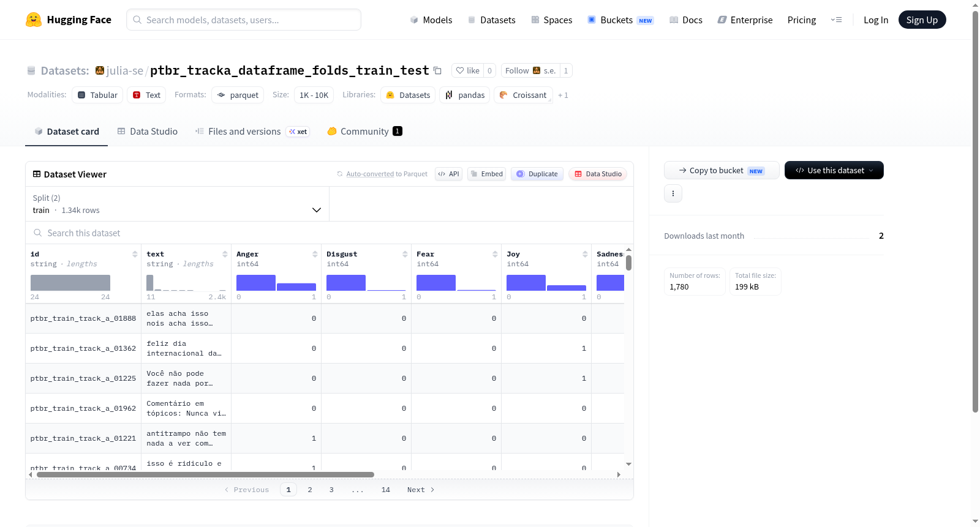
Task: Click the Next page button
Action: coord(421,490)
